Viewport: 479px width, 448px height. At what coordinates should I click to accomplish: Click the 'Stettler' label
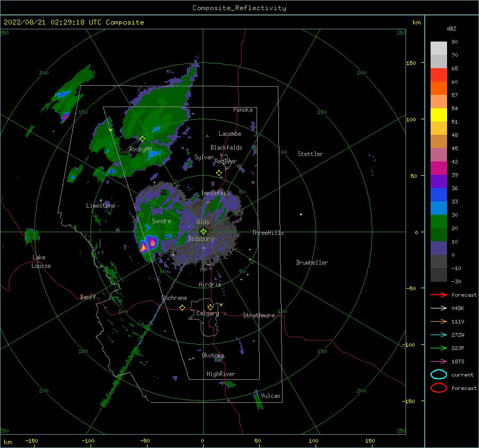pyautogui.click(x=310, y=154)
